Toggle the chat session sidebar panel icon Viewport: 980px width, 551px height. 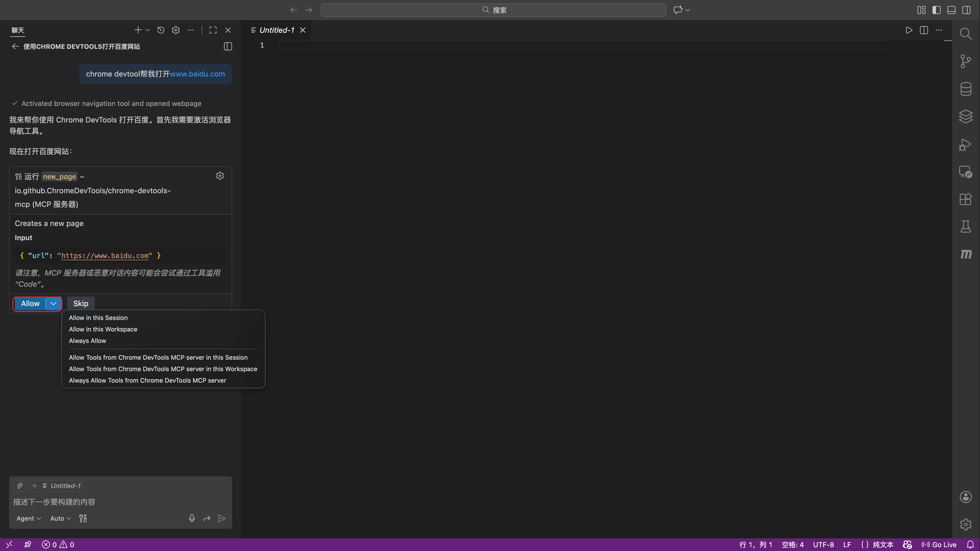228,47
